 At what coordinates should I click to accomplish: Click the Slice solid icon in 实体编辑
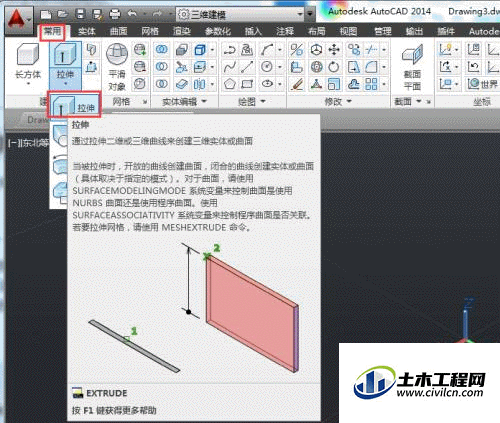[182, 67]
